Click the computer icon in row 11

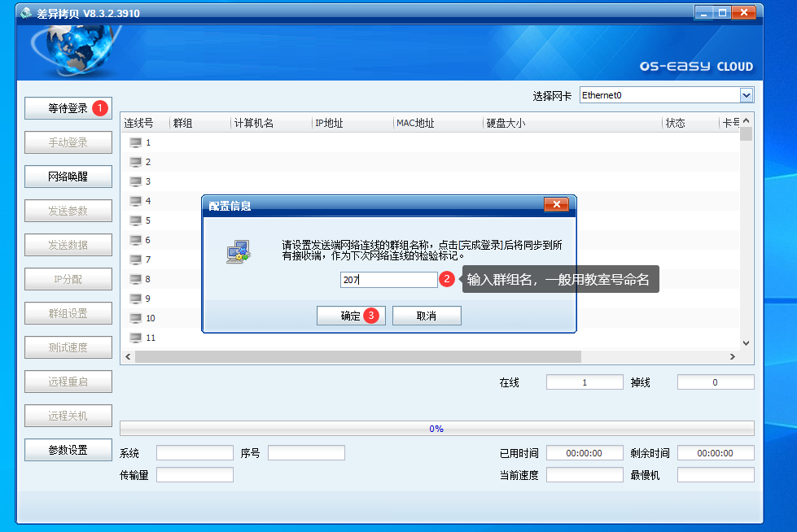[x=135, y=338]
